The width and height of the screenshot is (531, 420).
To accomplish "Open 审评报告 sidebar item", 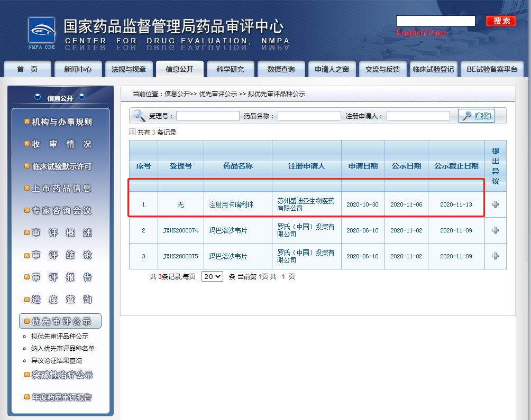I will (62, 277).
